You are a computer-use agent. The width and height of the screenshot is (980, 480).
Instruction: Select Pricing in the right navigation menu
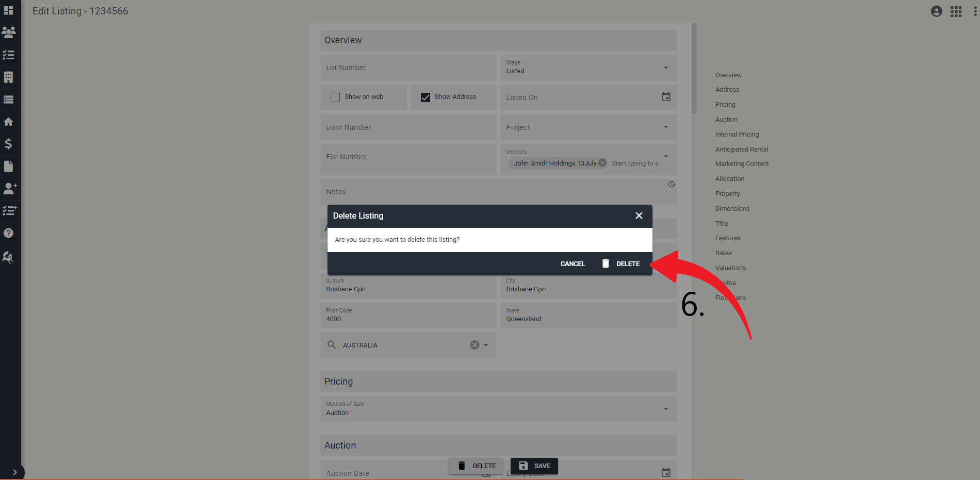point(725,104)
